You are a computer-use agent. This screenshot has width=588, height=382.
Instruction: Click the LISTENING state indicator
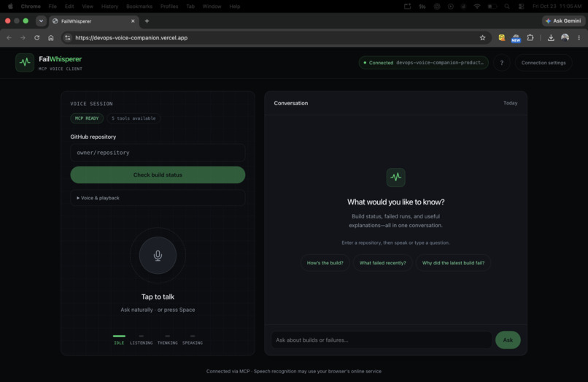pyautogui.click(x=141, y=340)
